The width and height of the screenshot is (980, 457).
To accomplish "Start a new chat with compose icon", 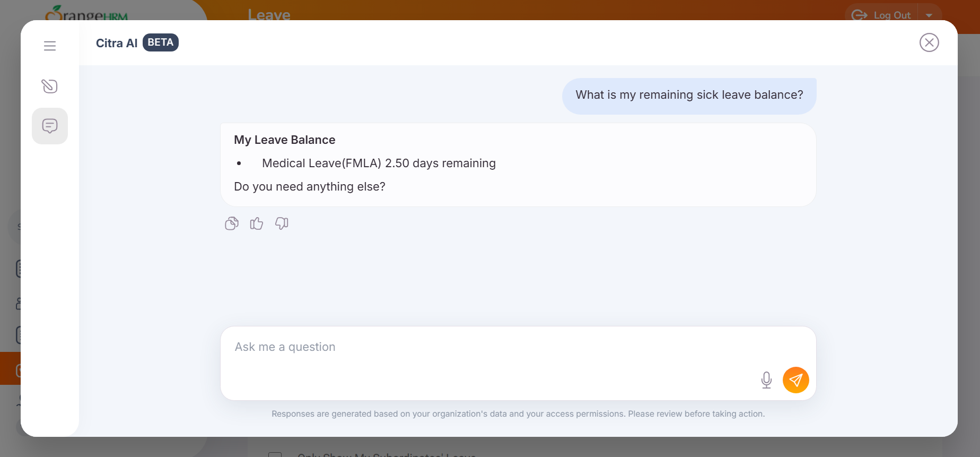I will coord(50,86).
